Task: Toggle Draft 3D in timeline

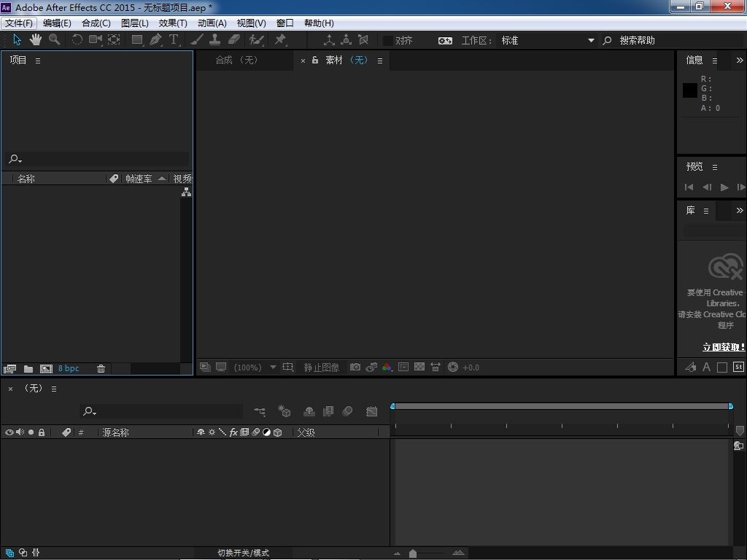Action: pos(284,411)
